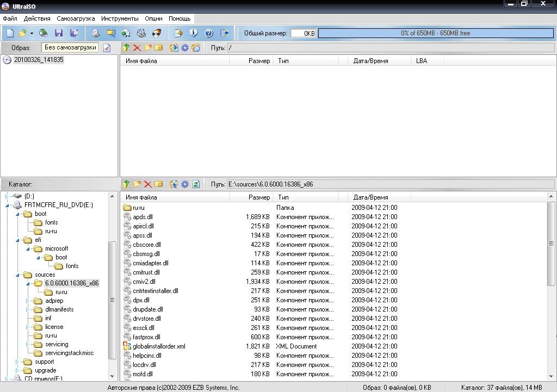Open the Самозагрузка menu
Screen dimensions: 557x392
76,18
